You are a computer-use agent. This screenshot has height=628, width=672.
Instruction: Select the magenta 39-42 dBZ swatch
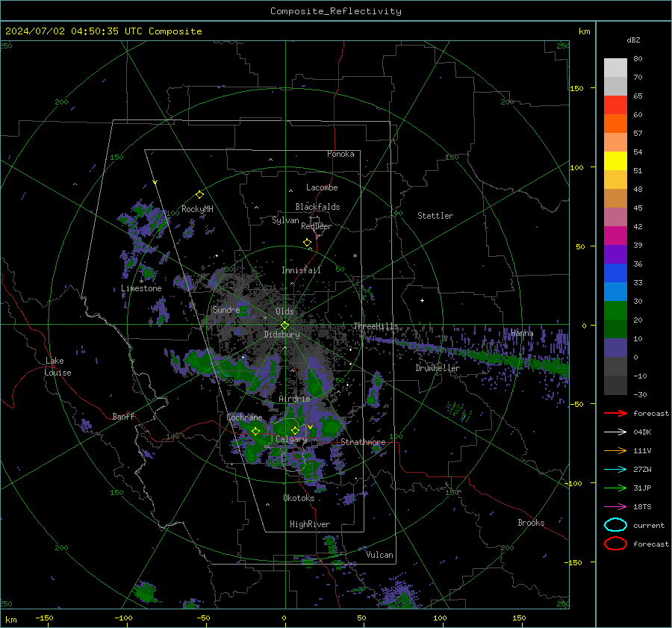(615, 236)
